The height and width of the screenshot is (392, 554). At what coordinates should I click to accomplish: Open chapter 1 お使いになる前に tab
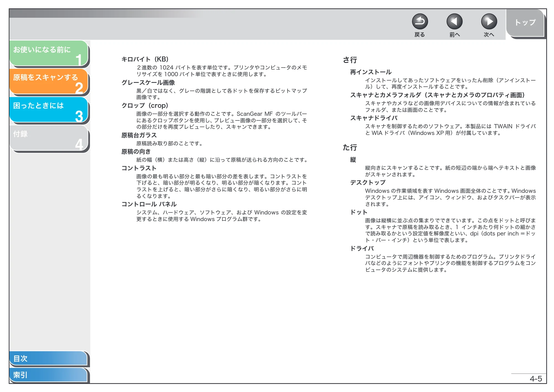tap(48, 53)
